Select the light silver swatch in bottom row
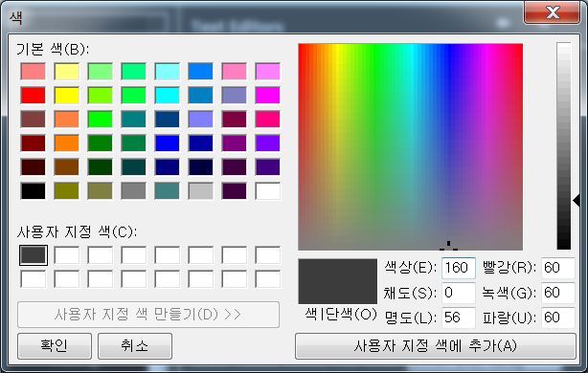 coord(200,191)
